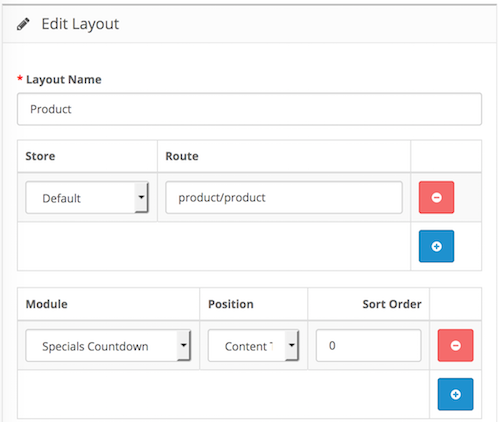
Task: Click the Position column header
Action: click(231, 304)
